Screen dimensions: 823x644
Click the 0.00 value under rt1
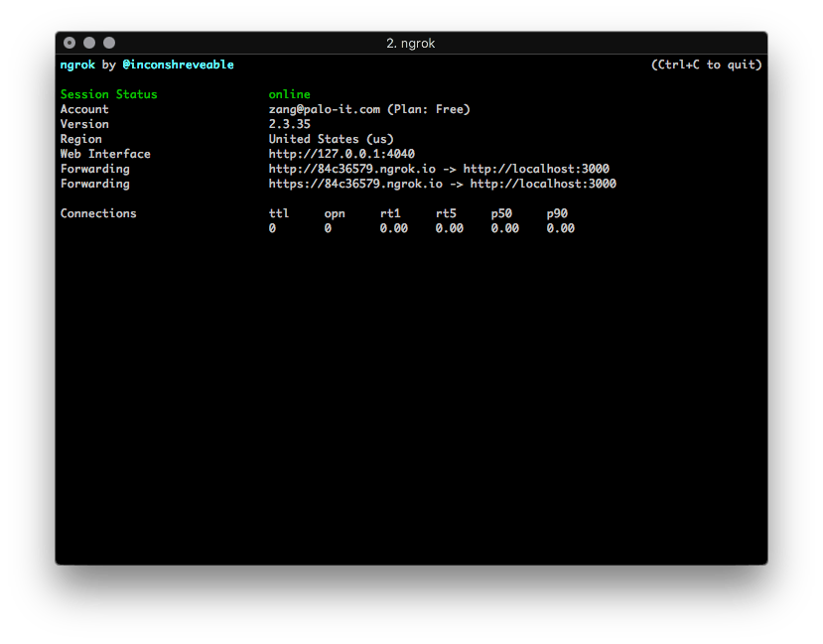tap(394, 228)
